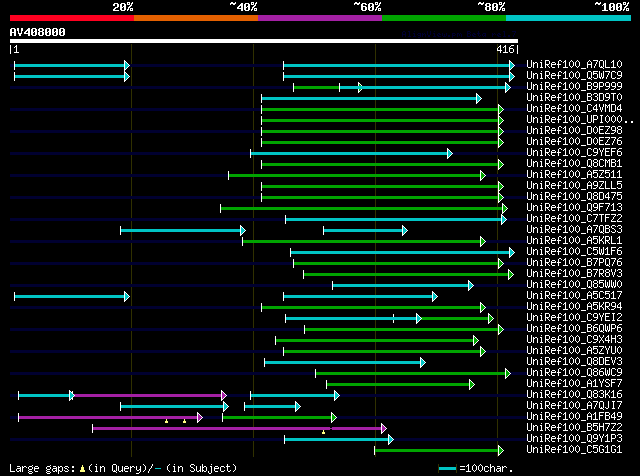
Task: Click the green alignment bar for A1YSF7
Action: [400, 385]
